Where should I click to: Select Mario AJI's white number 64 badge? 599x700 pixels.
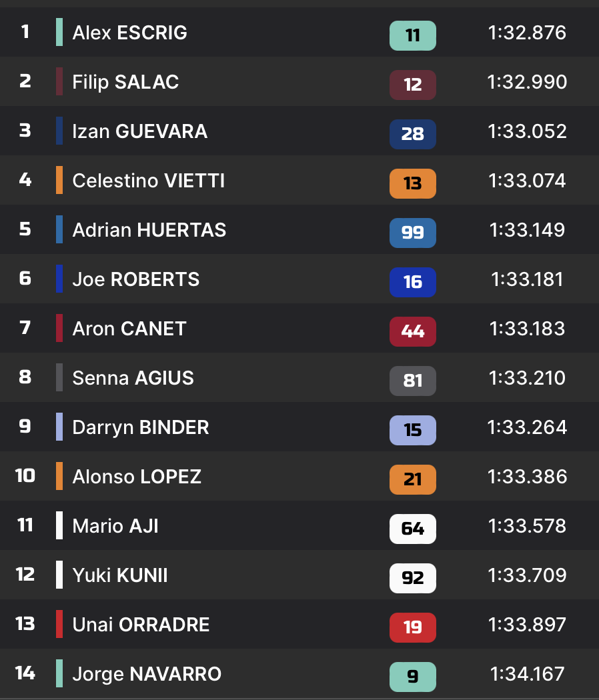[x=412, y=529]
